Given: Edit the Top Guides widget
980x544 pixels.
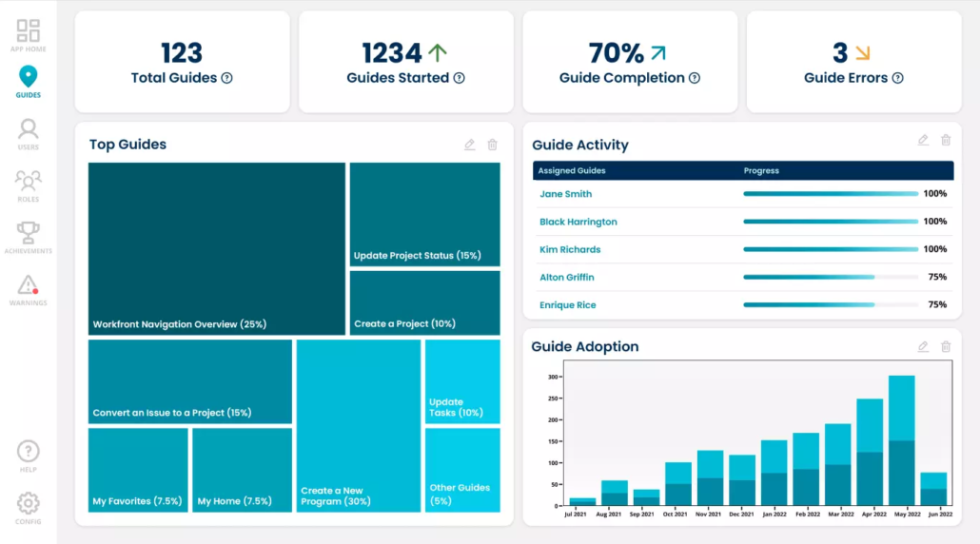Looking at the screenshot, I should 469,145.
